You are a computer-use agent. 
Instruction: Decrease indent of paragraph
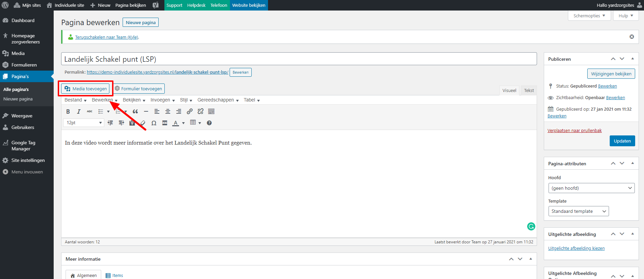coord(110,123)
